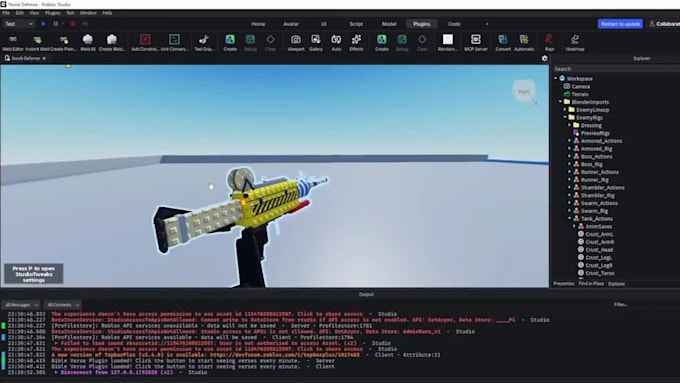Open the Add Constraint plugin

coord(145,43)
